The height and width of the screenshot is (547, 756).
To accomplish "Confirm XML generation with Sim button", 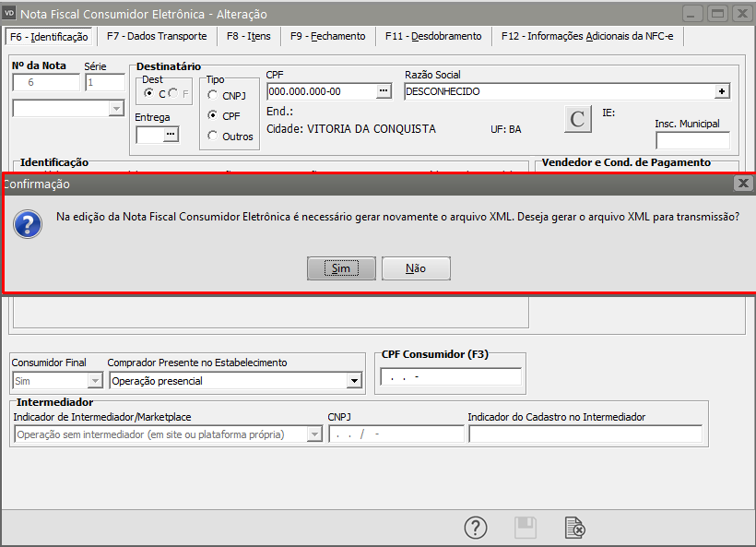I will point(341,268).
